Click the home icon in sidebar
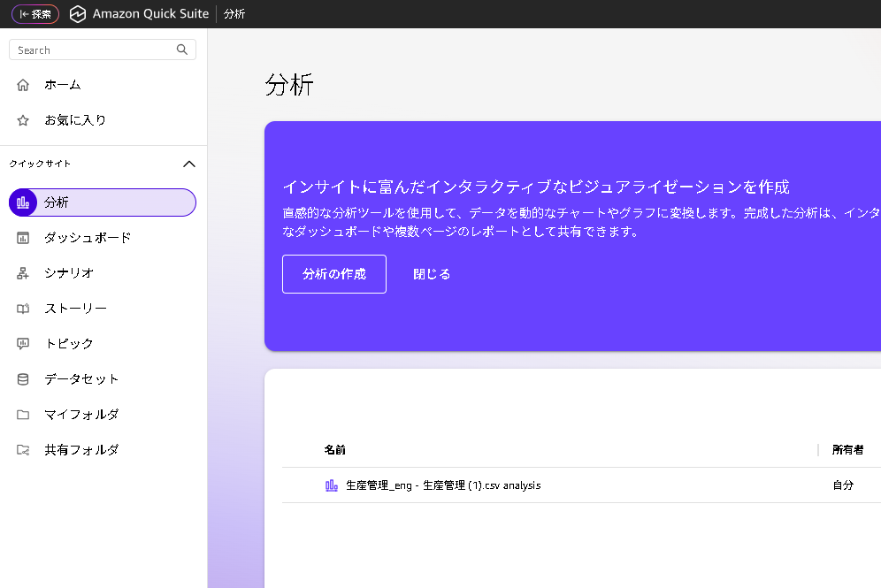 click(23, 85)
